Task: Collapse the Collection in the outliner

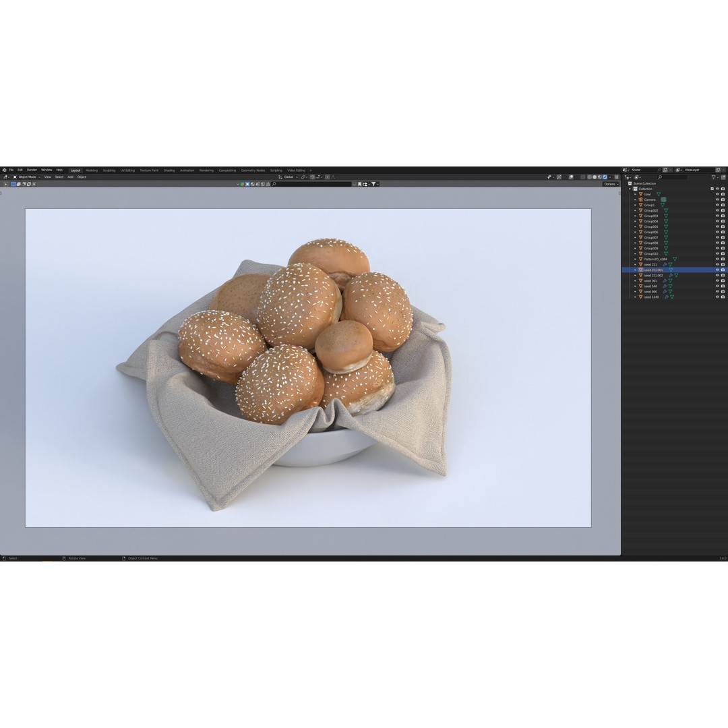Action: pyautogui.click(x=630, y=189)
